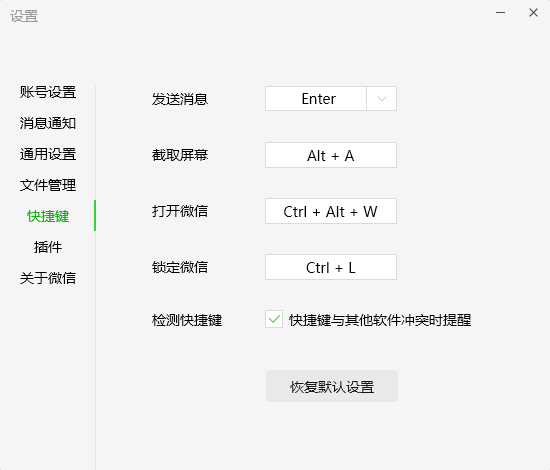
Task: Click the 快捷键与其他软件冲突时提醒 label
Action: coord(380,320)
